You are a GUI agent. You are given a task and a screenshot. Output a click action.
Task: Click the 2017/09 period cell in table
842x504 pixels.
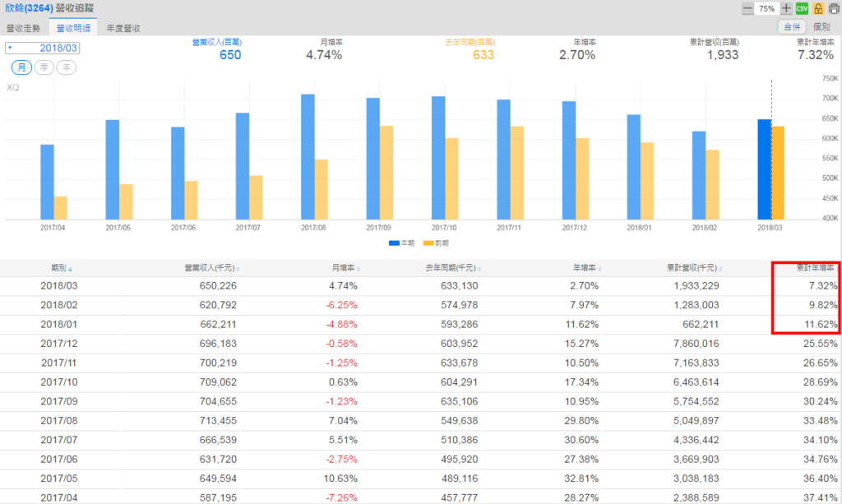pyautogui.click(x=59, y=402)
